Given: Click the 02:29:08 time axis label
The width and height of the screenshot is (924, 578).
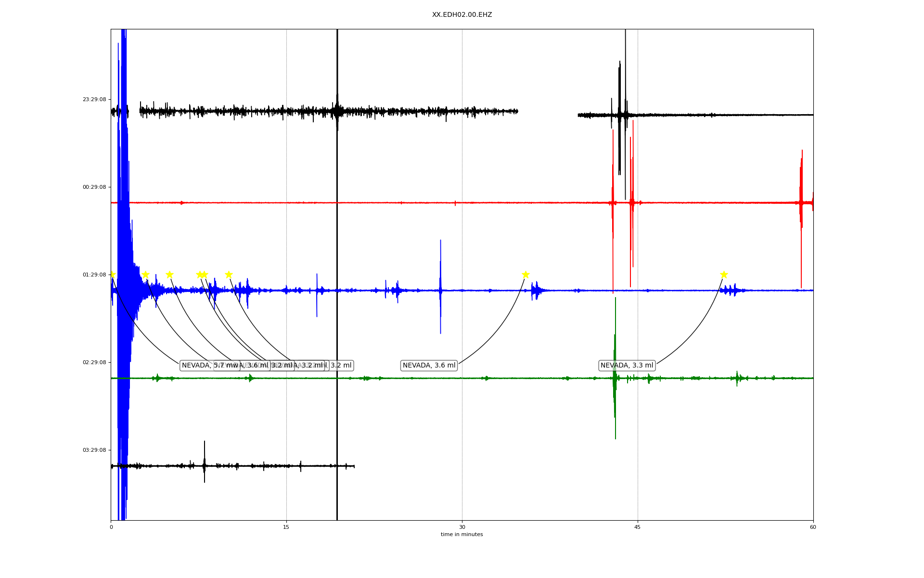Looking at the screenshot, I should click(94, 363).
